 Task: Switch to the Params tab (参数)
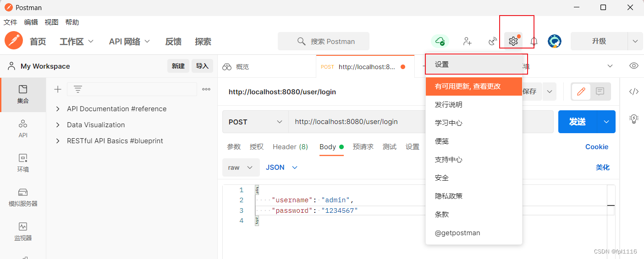[x=234, y=147]
